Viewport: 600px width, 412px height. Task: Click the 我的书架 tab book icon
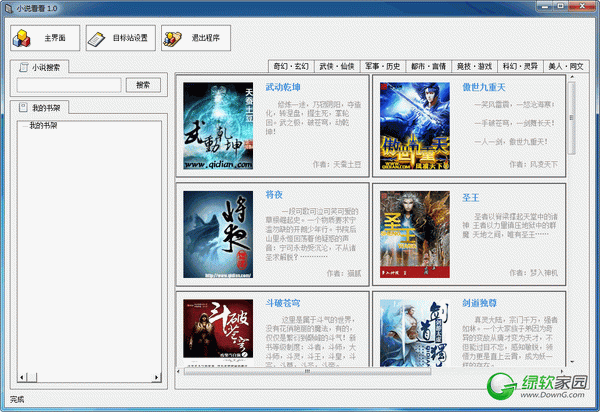pyautogui.click(x=23, y=107)
